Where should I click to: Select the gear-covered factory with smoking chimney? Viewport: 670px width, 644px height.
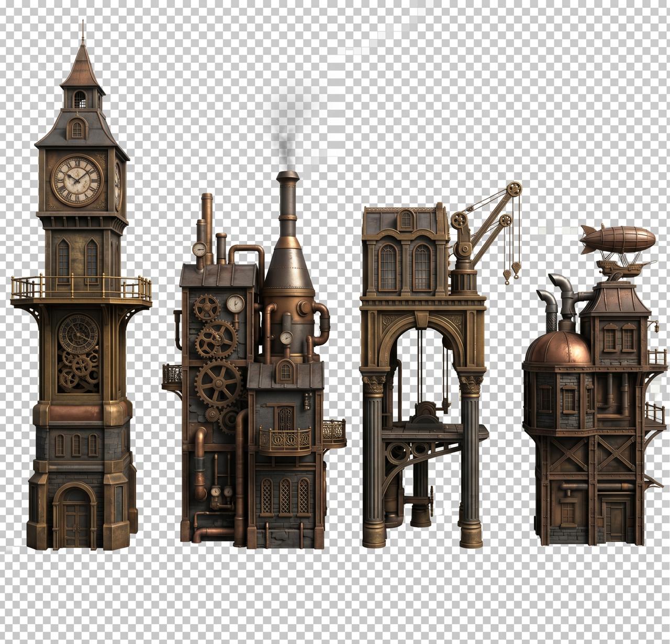coord(254,361)
